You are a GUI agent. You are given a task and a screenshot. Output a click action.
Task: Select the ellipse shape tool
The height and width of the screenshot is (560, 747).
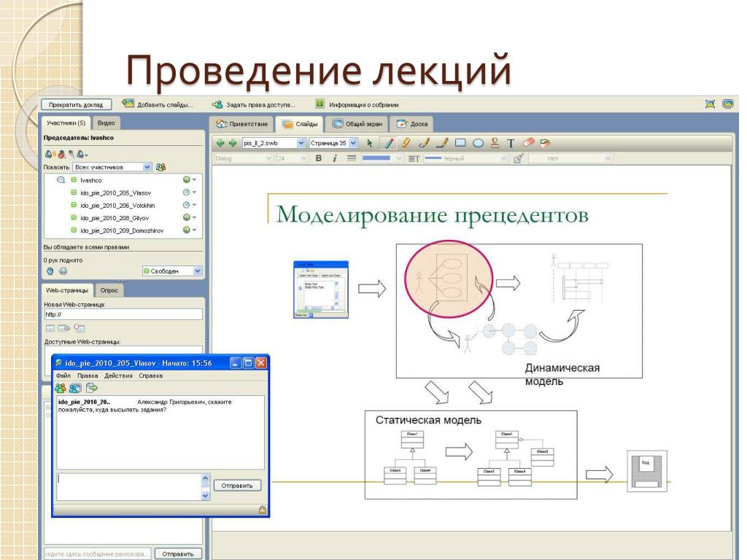(479, 143)
